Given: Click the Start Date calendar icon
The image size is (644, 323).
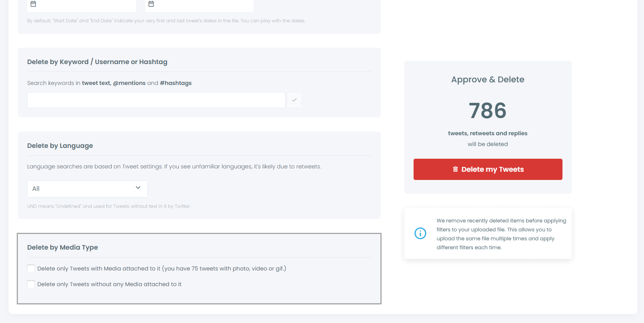Looking at the screenshot, I should pyautogui.click(x=33, y=4).
